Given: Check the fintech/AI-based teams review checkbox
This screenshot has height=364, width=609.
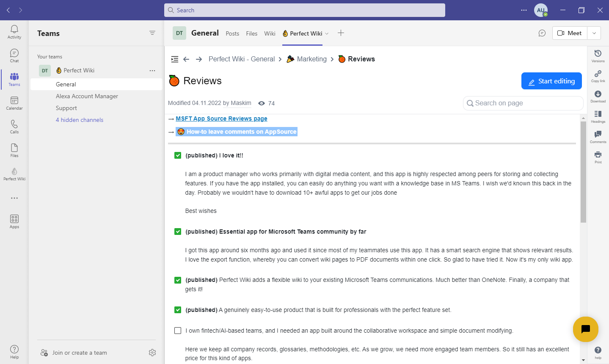Looking at the screenshot, I should 177,331.
